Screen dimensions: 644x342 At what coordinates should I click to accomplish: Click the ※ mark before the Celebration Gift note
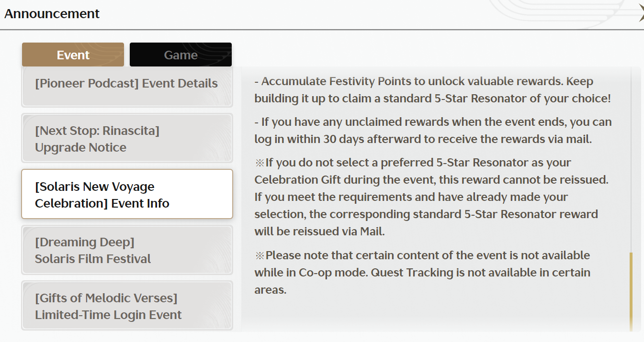(x=260, y=163)
